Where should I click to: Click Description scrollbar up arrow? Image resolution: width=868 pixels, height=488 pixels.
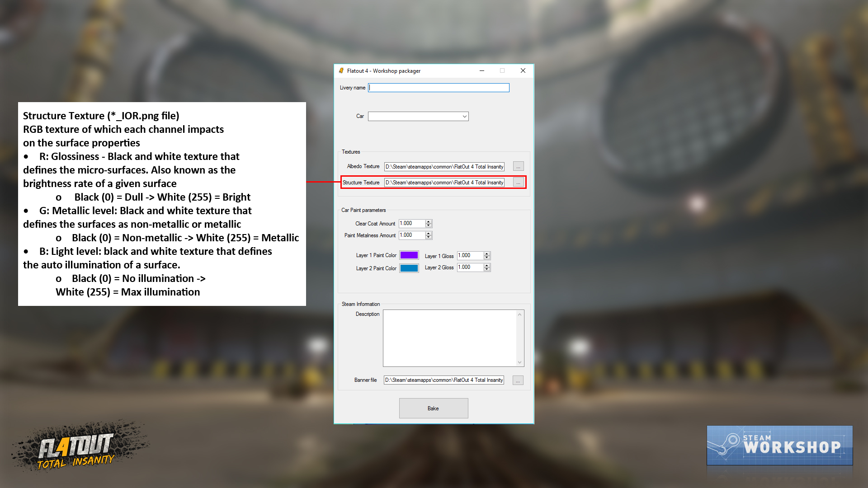[520, 314]
